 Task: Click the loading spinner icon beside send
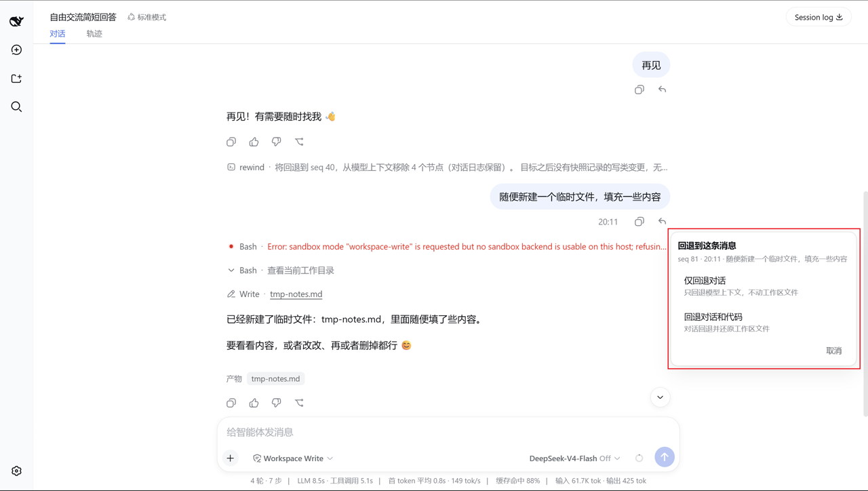point(639,458)
